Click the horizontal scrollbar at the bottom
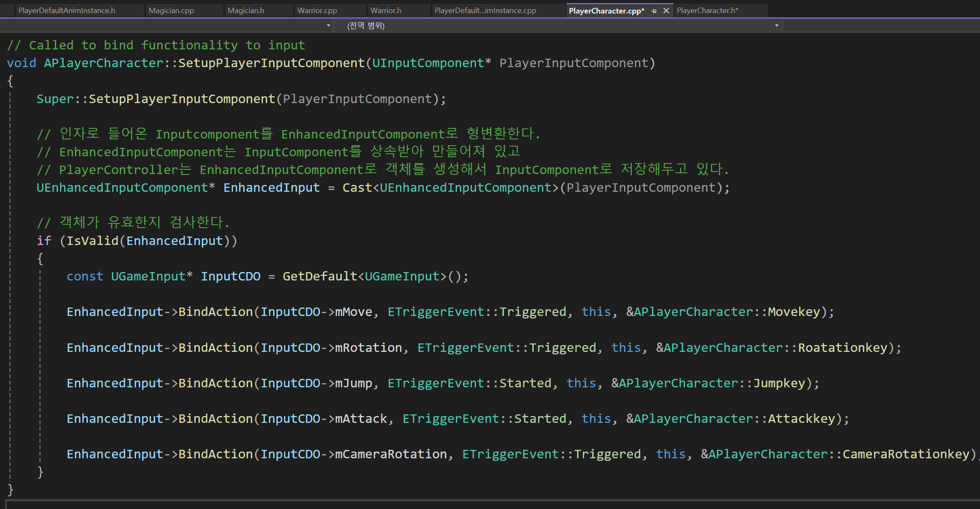This screenshot has height=509, width=980. tap(490, 504)
